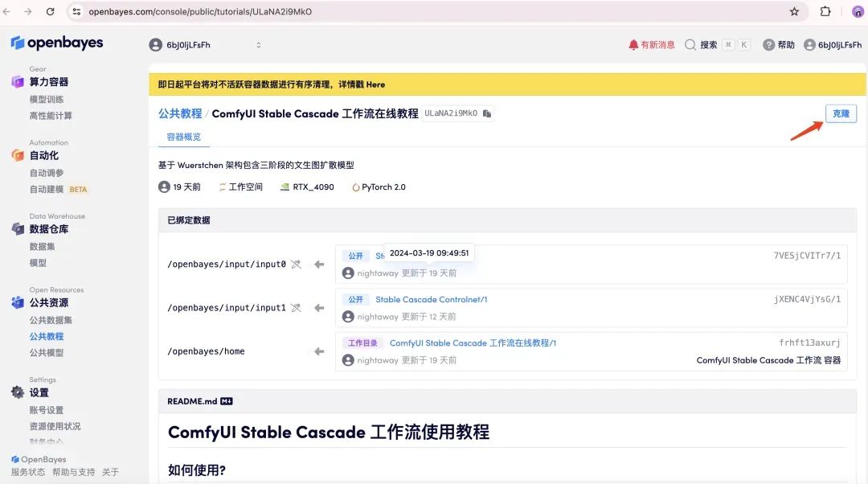868x484 pixels.
Task: Click the search magnifier icon
Action: 690,45
